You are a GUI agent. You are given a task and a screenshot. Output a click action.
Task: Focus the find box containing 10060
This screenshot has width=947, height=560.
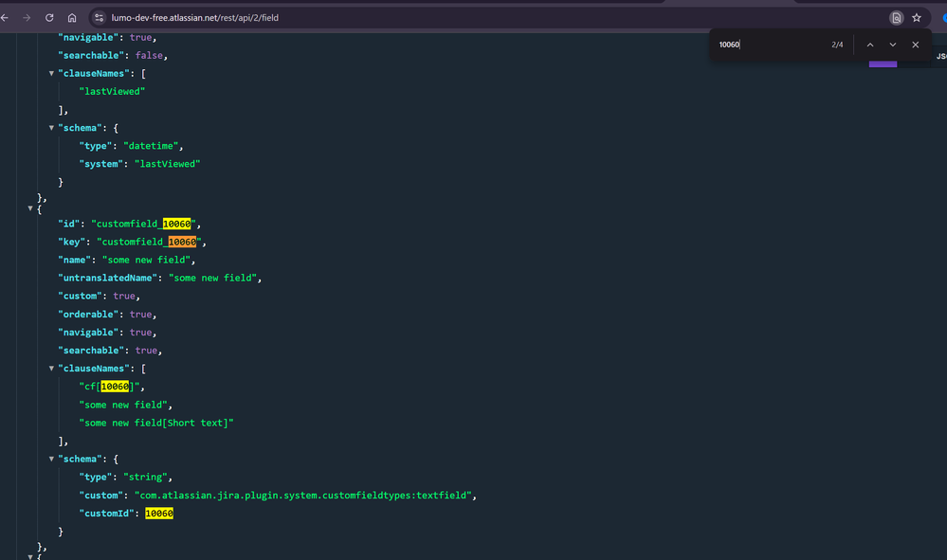pos(770,45)
